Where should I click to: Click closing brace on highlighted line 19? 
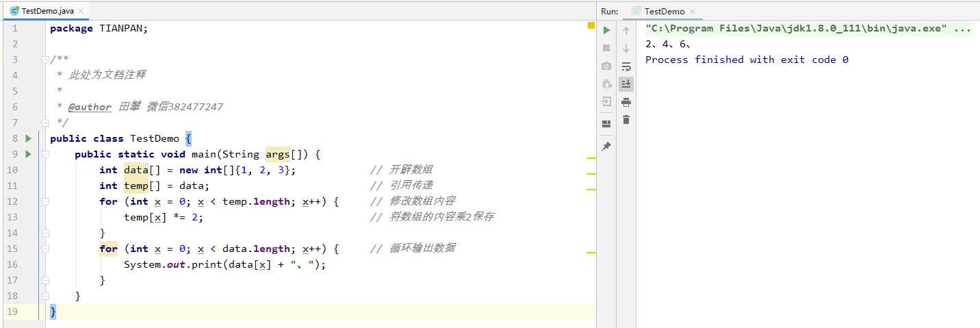coord(53,312)
